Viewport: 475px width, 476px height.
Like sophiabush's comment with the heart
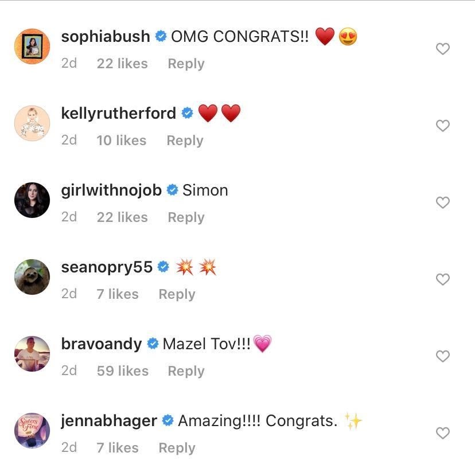pyautogui.click(x=442, y=49)
